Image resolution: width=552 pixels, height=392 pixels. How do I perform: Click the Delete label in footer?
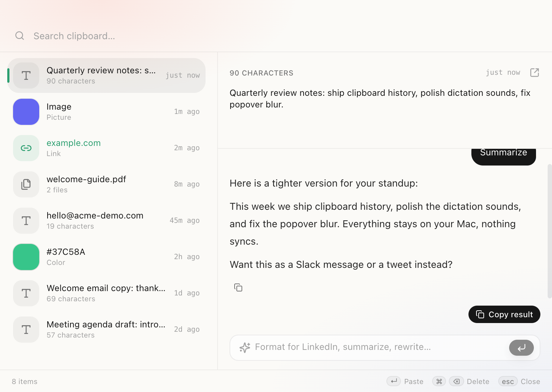click(478, 381)
